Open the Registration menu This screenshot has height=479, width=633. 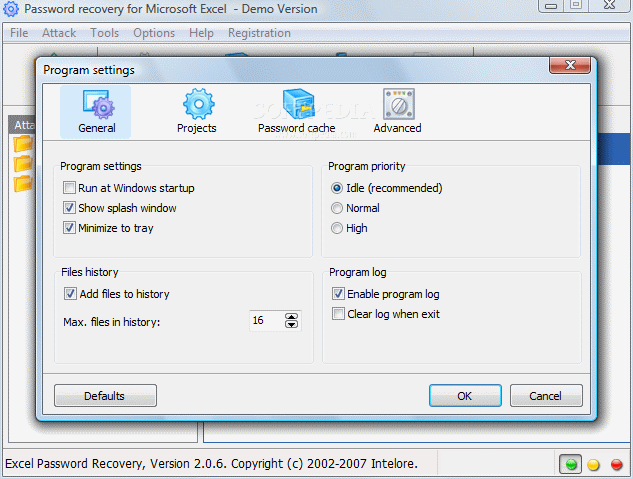[x=260, y=33]
